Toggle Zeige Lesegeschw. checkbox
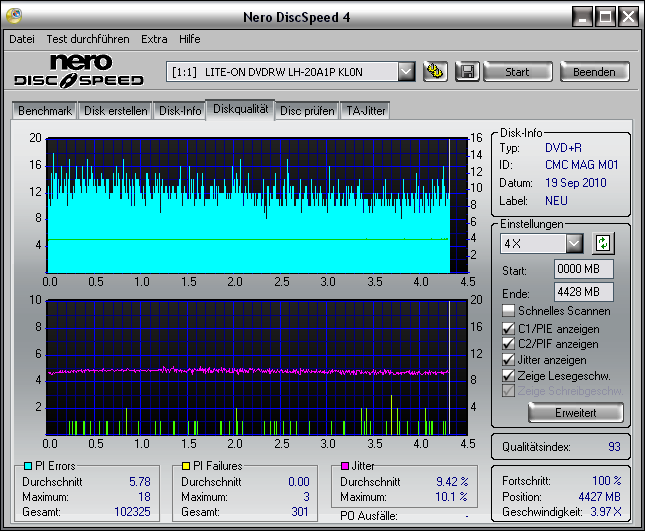Viewport: 645px width, 531px height. click(508, 376)
